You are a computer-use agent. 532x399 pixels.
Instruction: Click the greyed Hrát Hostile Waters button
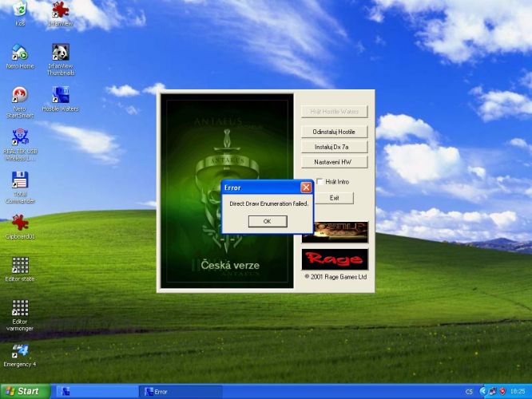[x=334, y=112]
